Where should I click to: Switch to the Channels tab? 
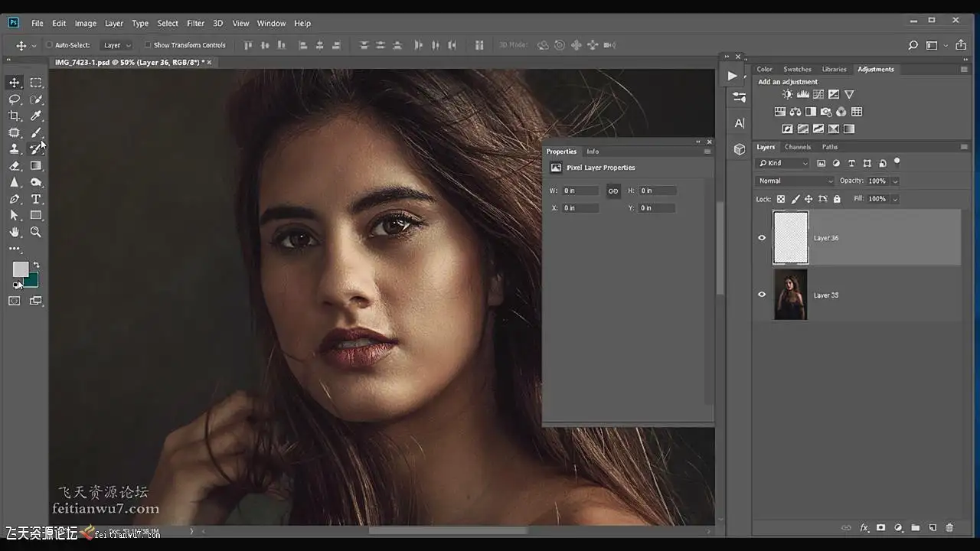(798, 147)
